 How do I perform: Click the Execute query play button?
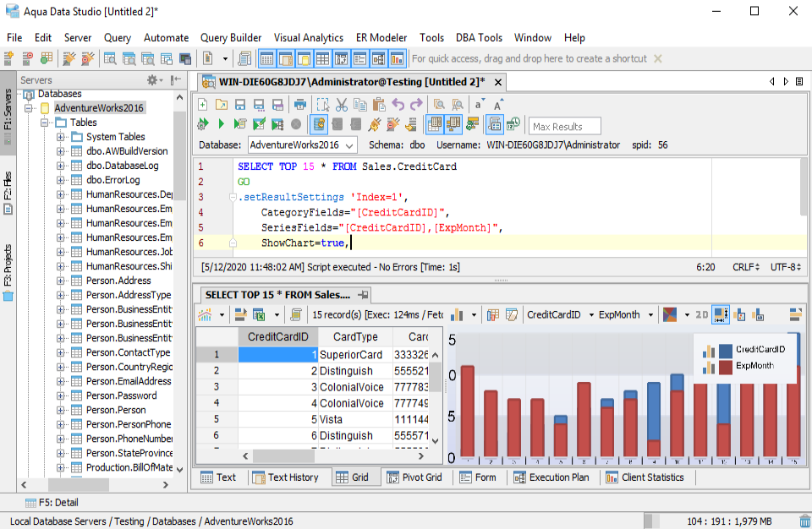coord(222,125)
